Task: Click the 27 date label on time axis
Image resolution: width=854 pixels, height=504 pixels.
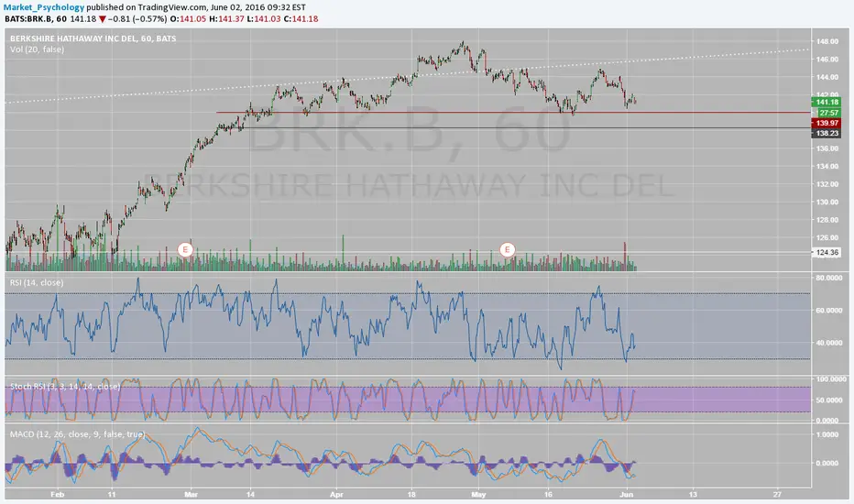Action: point(777,495)
